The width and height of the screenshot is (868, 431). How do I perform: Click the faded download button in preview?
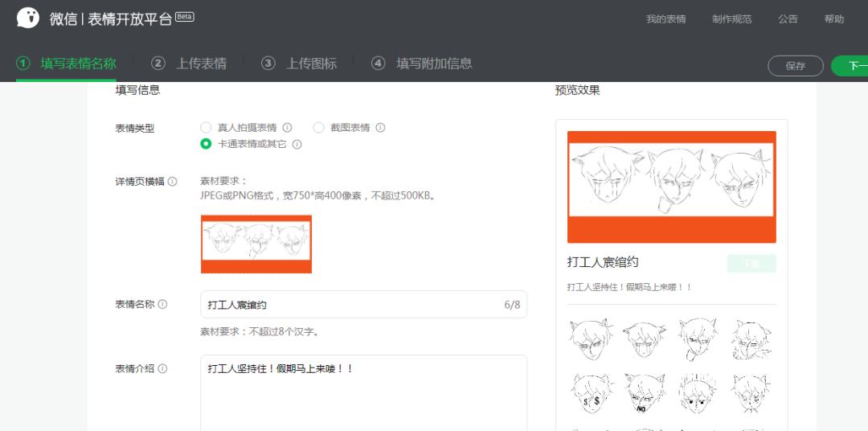pos(751,264)
